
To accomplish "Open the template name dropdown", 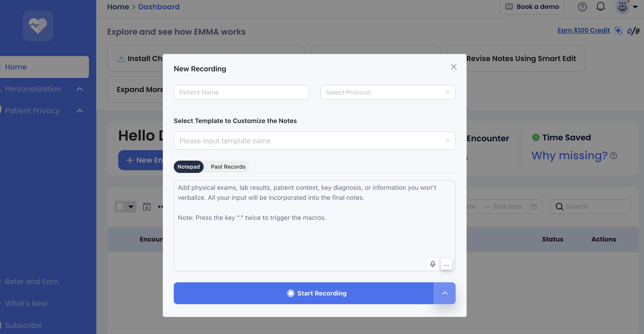I will [314, 141].
